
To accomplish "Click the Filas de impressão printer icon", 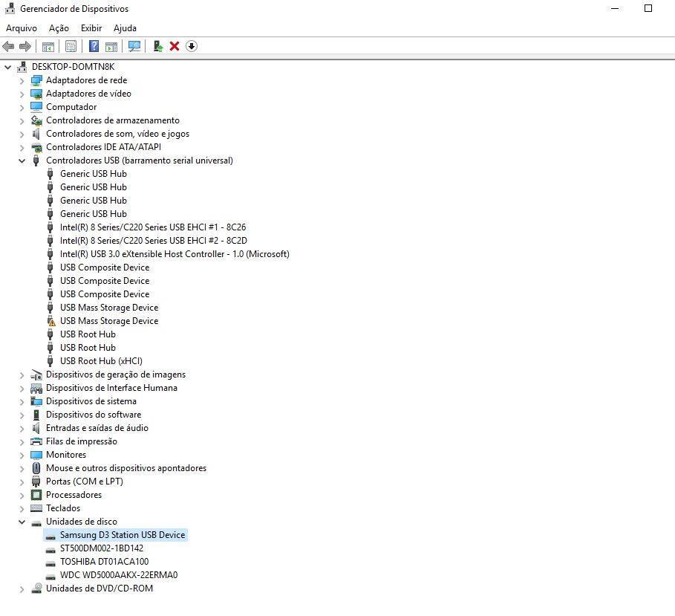I will click(x=36, y=441).
